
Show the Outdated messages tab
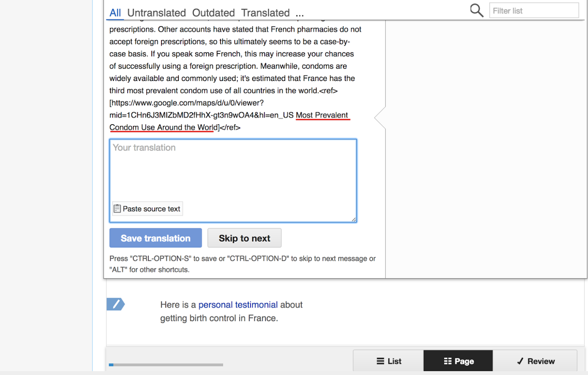[213, 13]
